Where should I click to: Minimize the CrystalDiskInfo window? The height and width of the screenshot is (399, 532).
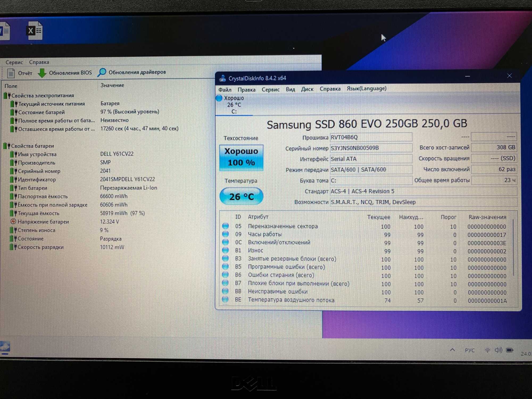[467, 76]
